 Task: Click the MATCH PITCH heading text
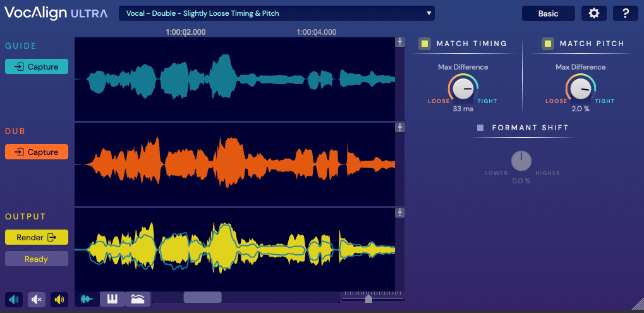[x=592, y=44]
